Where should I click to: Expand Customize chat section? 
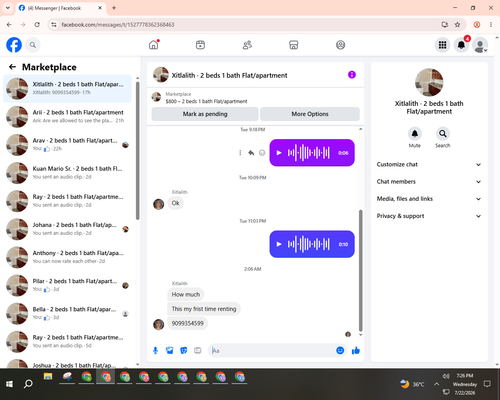pos(429,164)
